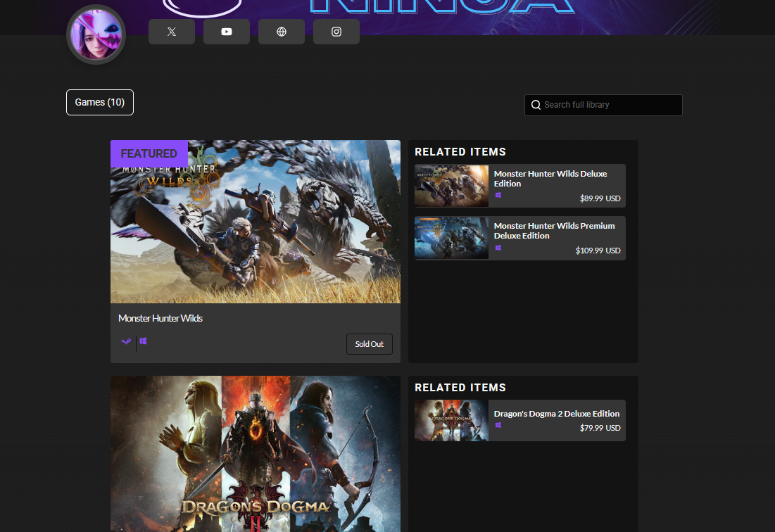Screen dimensions: 775x532
Task: Open the YouTube channel link
Action: pos(227,32)
